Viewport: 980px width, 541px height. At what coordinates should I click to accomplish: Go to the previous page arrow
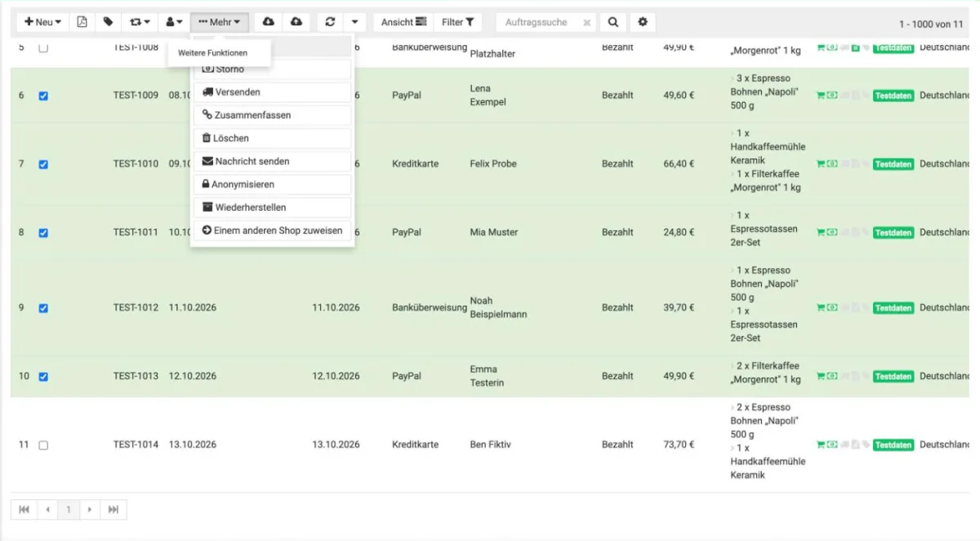(x=47, y=510)
